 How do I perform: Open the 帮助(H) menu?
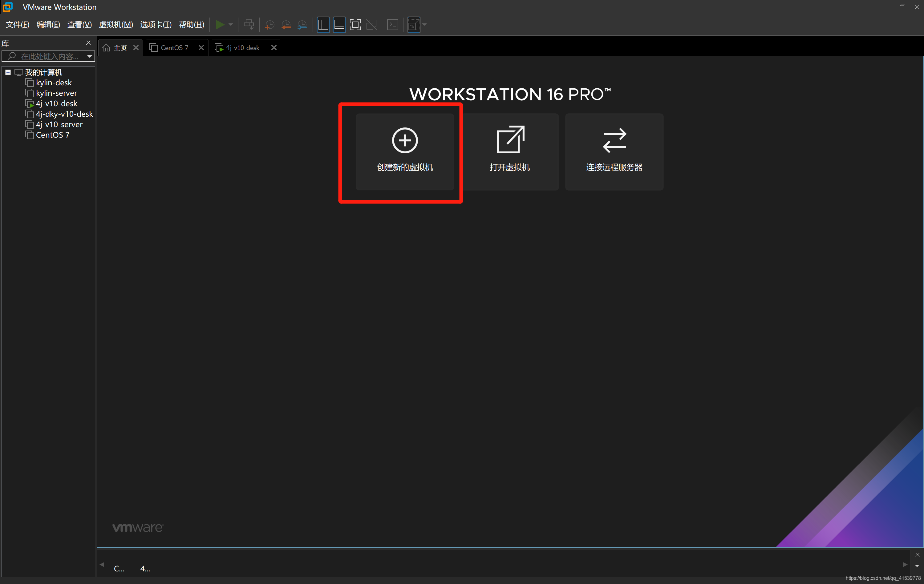click(x=192, y=25)
